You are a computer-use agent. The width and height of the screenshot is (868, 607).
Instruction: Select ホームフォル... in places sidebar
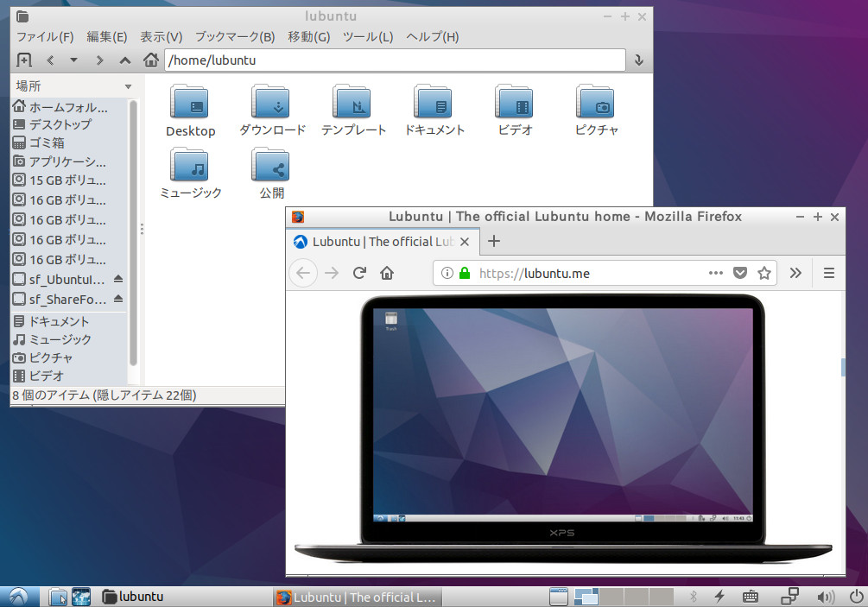(x=69, y=107)
